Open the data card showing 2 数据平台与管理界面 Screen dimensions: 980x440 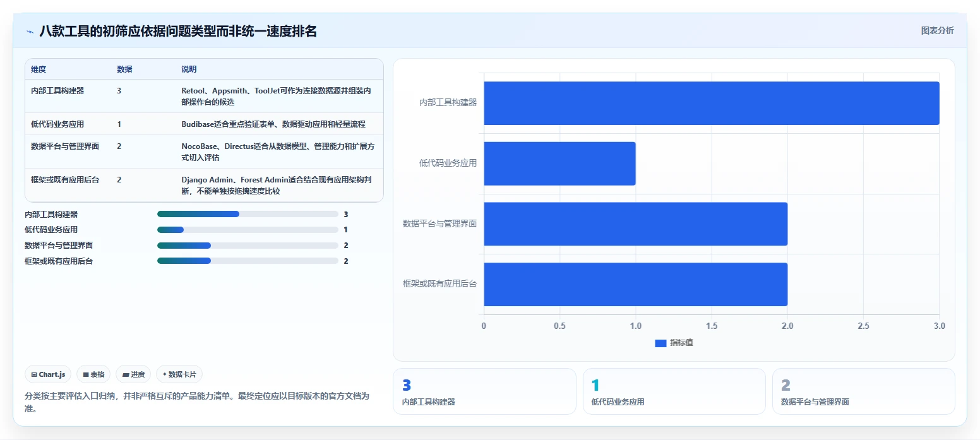click(863, 391)
